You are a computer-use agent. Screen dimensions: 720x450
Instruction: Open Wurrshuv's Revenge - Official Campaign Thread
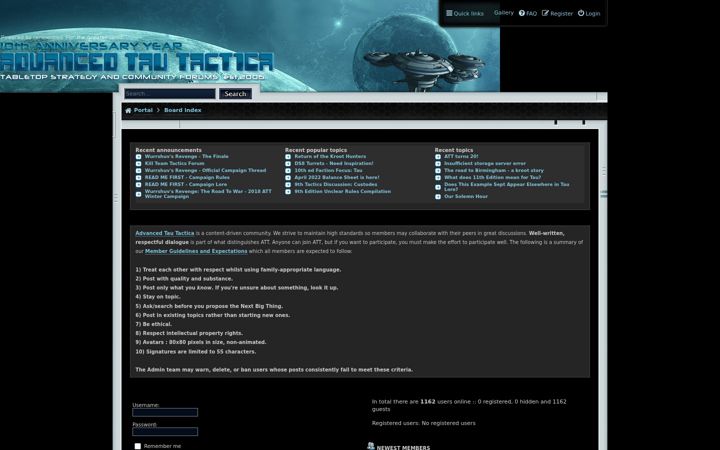pyautogui.click(x=205, y=170)
